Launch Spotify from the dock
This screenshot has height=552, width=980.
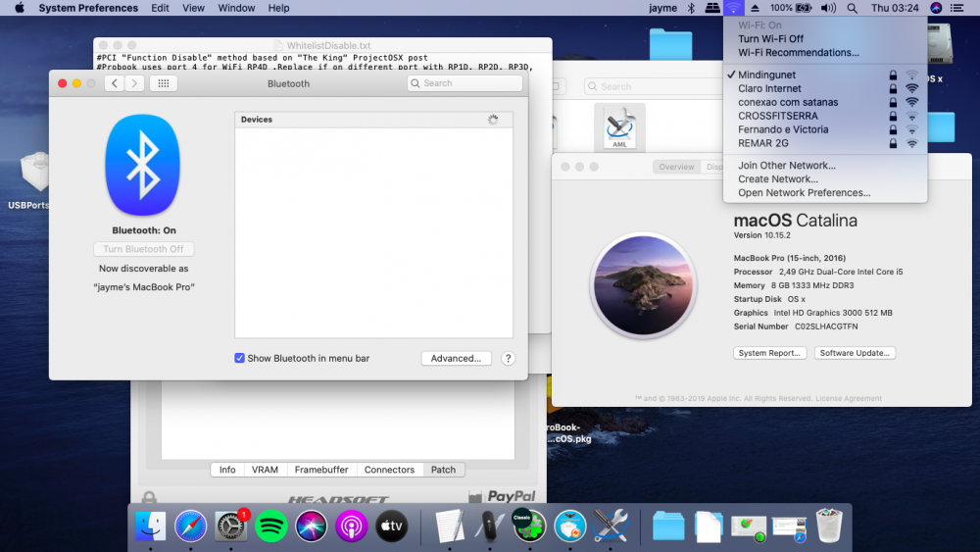tap(270, 527)
